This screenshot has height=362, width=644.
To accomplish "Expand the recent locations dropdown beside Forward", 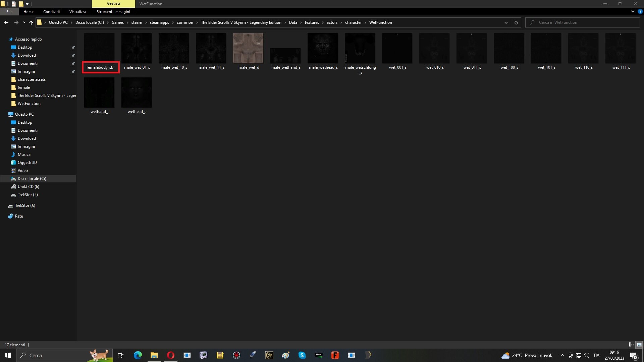I will [24, 22].
